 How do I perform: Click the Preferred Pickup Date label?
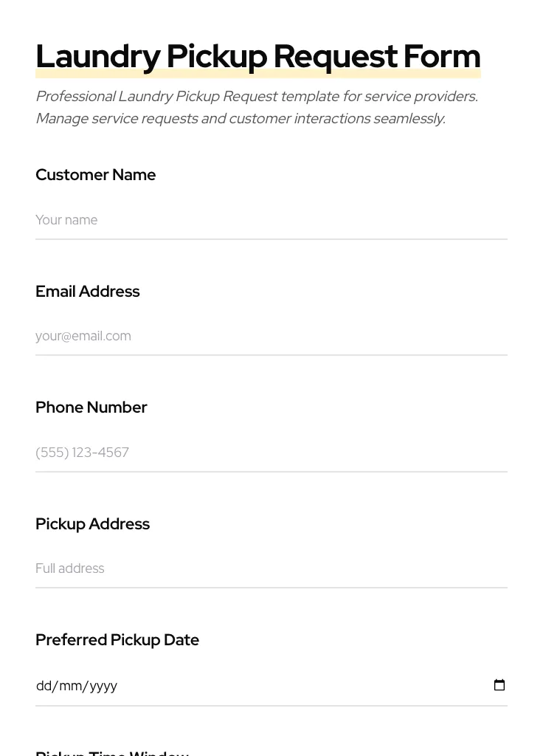[117, 640]
